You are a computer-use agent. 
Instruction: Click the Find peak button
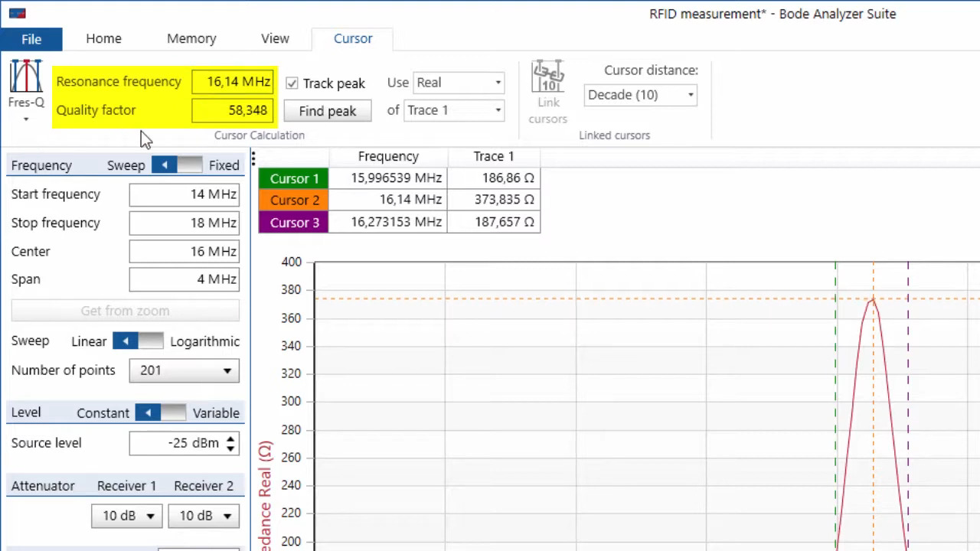[328, 111]
